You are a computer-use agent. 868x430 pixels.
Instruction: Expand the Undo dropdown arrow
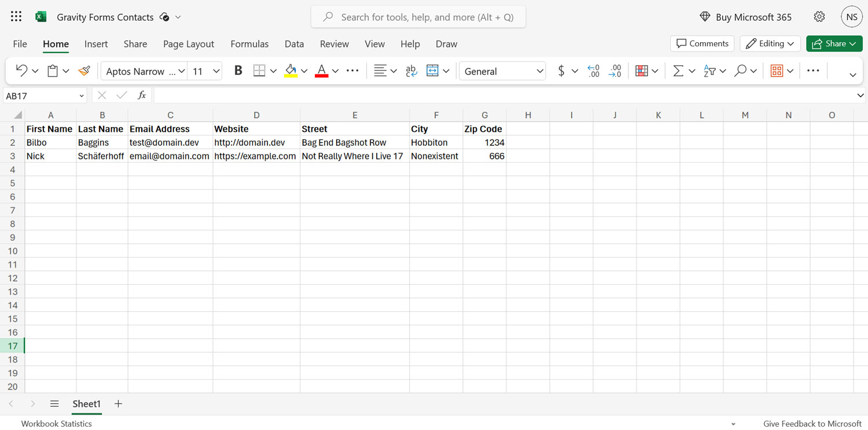35,71
